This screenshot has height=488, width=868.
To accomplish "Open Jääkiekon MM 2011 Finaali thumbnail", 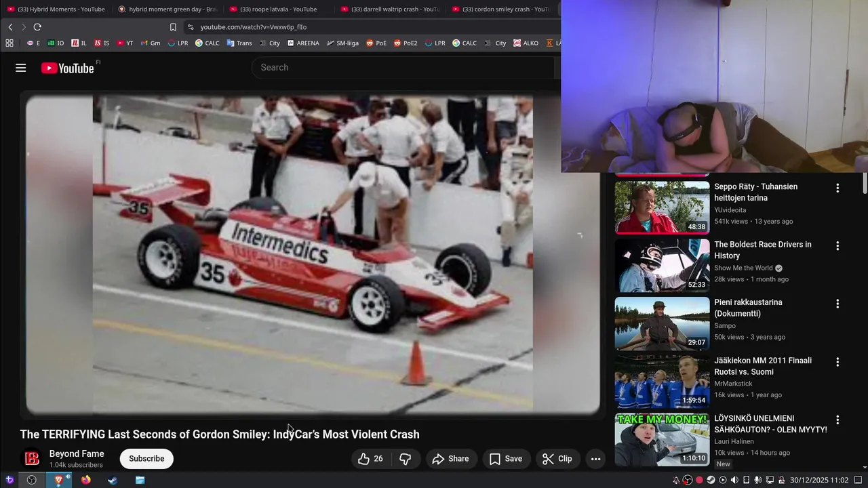I will pyautogui.click(x=662, y=381).
